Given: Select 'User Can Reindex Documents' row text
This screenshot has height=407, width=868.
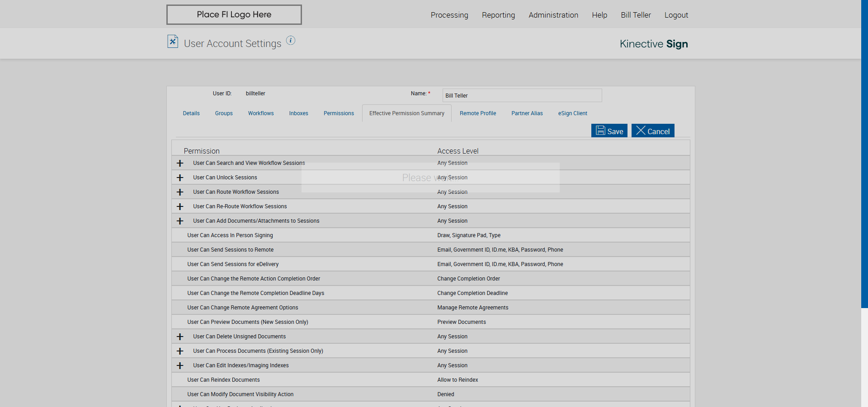Looking at the screenshot, I should coord(223,380).
